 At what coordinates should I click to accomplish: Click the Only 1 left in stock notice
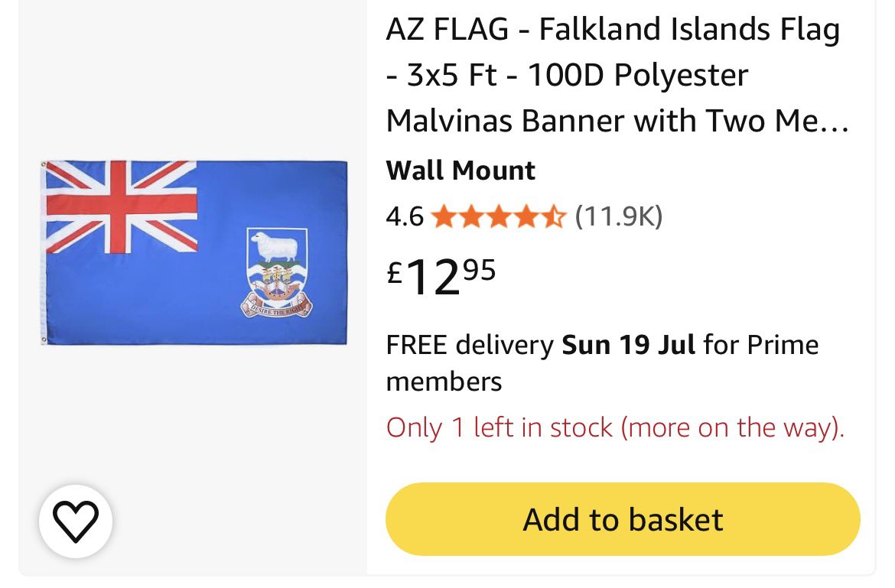[x=615, y=427]
